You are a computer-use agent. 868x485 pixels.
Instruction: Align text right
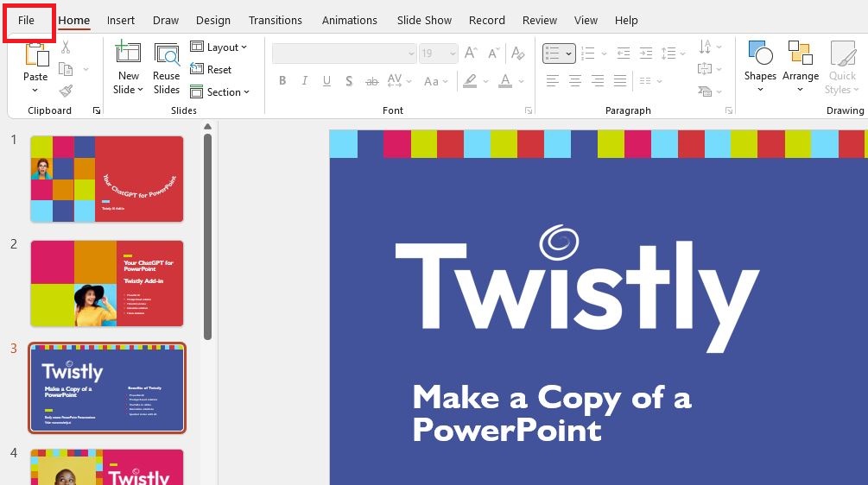pyautogui.click(x=598, y=81)
